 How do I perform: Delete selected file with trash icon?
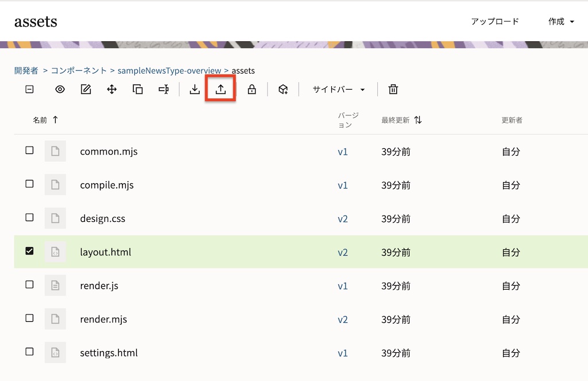pos(393,89)
